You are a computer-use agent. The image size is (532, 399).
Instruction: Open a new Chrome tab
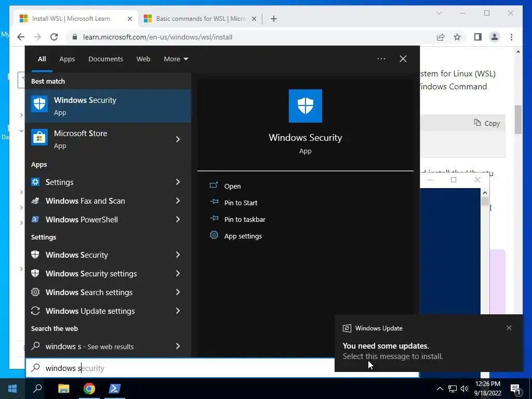pos(273,19)
